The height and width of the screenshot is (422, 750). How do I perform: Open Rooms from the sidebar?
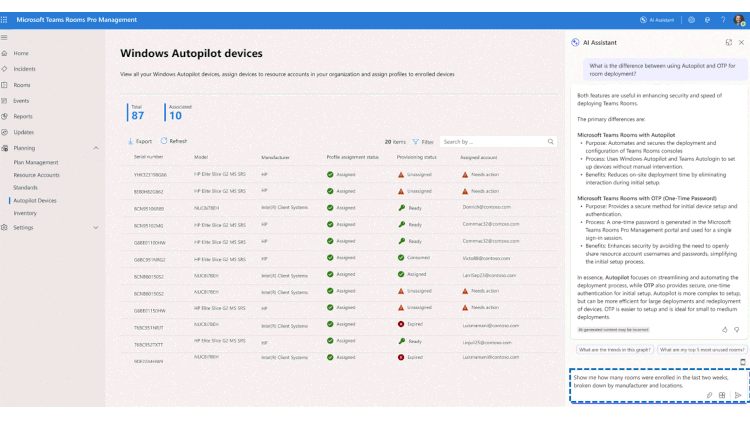(x=22, y=85)
